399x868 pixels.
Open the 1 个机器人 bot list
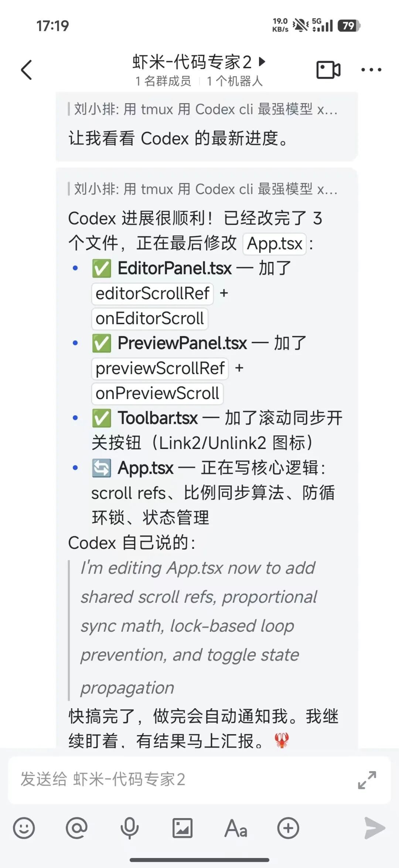coord(235,81)
